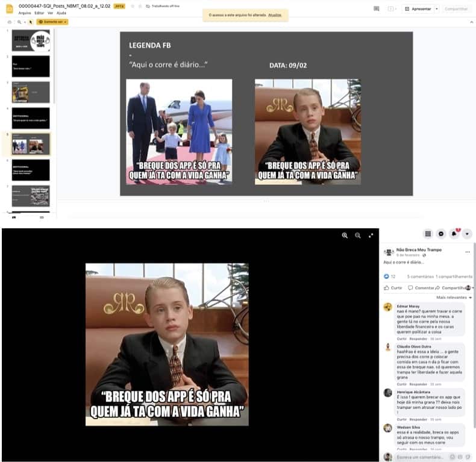Click the Facebook zoom in magnifier icon

click(x=345, y=236)
